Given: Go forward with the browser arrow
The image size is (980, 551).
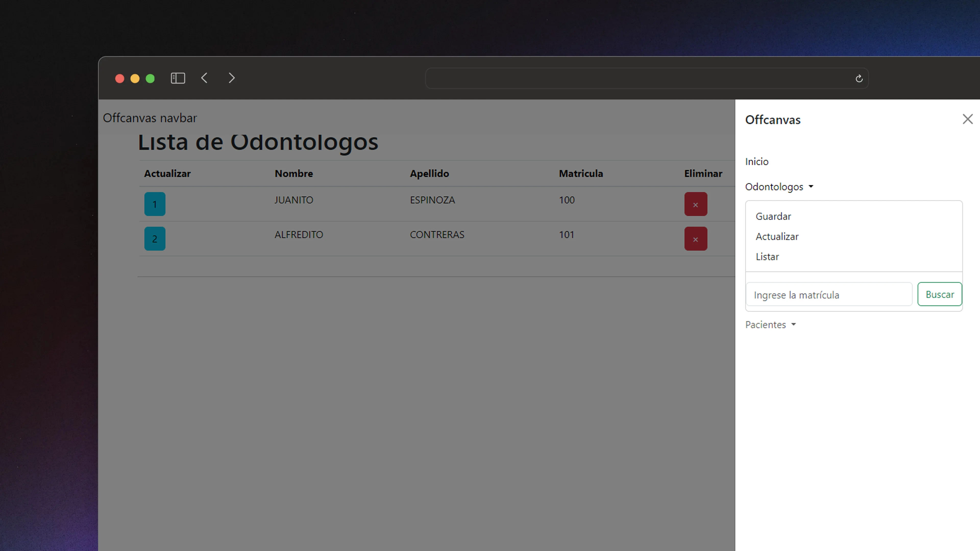Looking at the screenshot, I should coord(231,78).
